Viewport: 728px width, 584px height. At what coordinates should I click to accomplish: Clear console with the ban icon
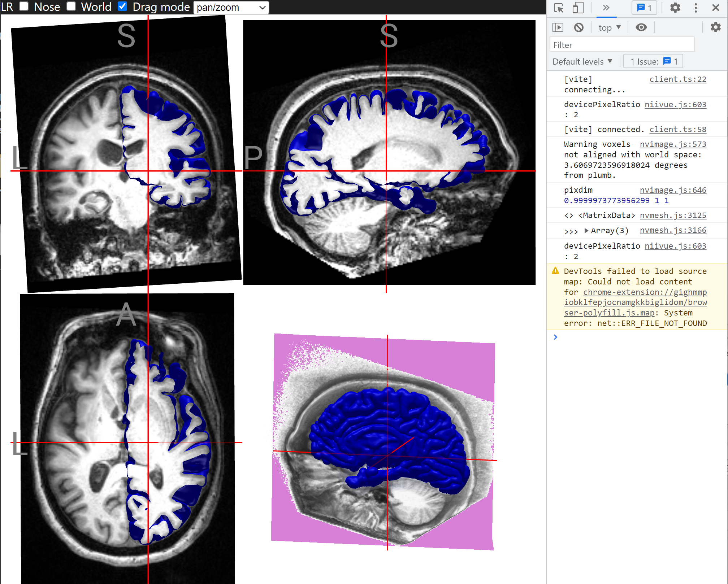[578, 27]
